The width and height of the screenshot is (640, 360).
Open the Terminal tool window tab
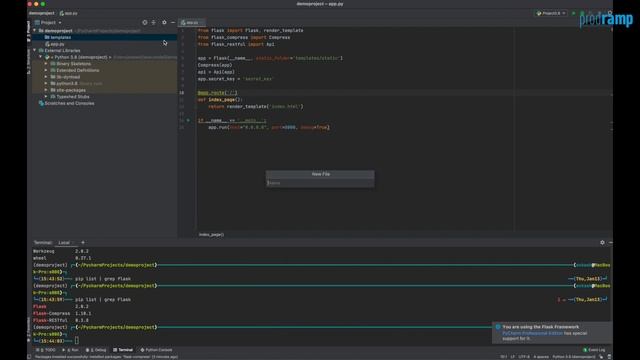tap(123, 350)
